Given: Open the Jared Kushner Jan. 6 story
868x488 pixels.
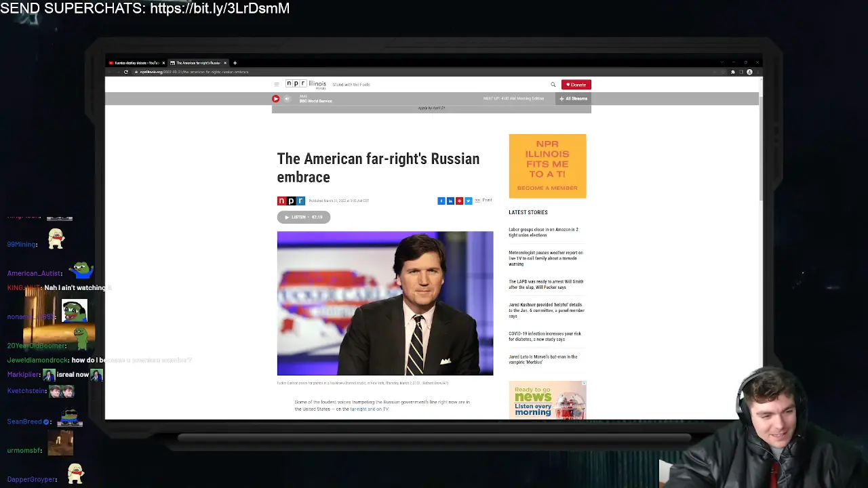Looking at the screenshot, I should click(x=547, y=310).
